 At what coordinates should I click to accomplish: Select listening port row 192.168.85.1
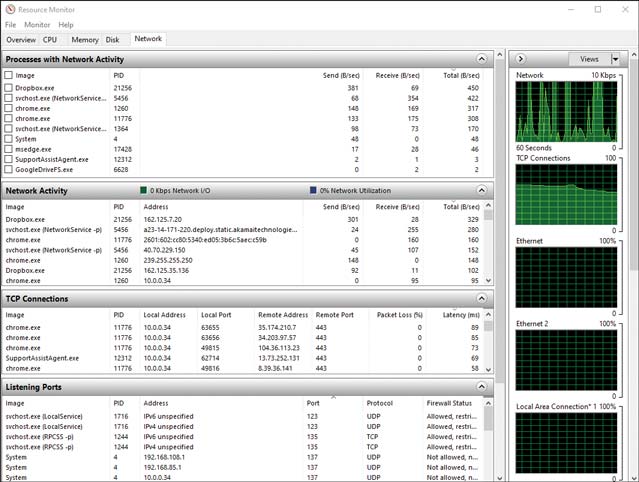(x=242, y=467)
